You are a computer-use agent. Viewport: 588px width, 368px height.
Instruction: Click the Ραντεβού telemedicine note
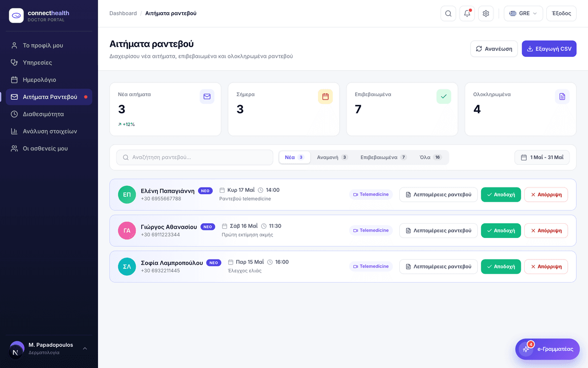(x=245, y=199)
